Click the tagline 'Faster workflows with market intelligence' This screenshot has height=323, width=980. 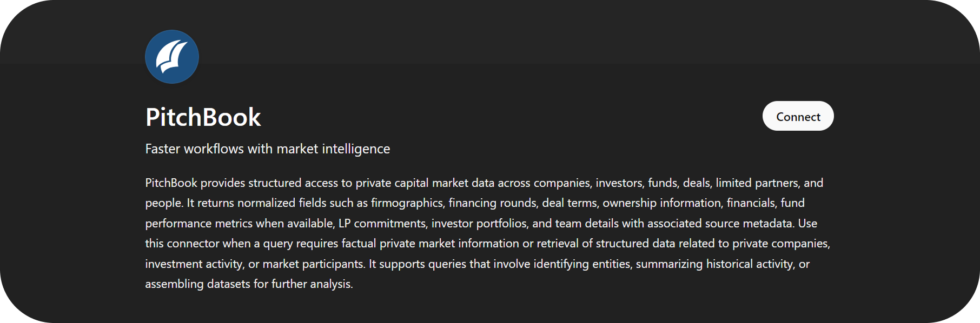[x=267, y=149]
